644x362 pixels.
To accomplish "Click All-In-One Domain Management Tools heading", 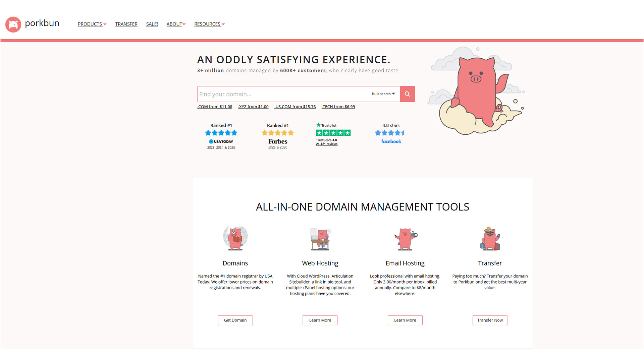I will [363, 207].
